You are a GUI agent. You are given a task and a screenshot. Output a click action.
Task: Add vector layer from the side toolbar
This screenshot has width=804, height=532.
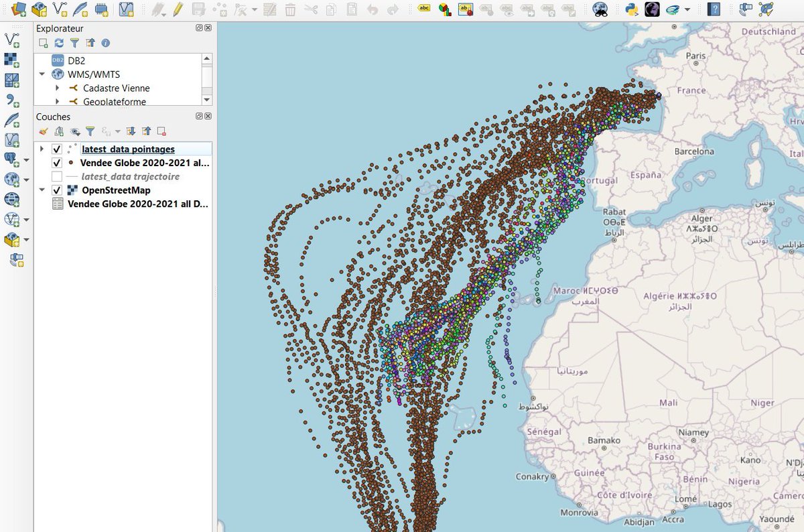point(12,40)
